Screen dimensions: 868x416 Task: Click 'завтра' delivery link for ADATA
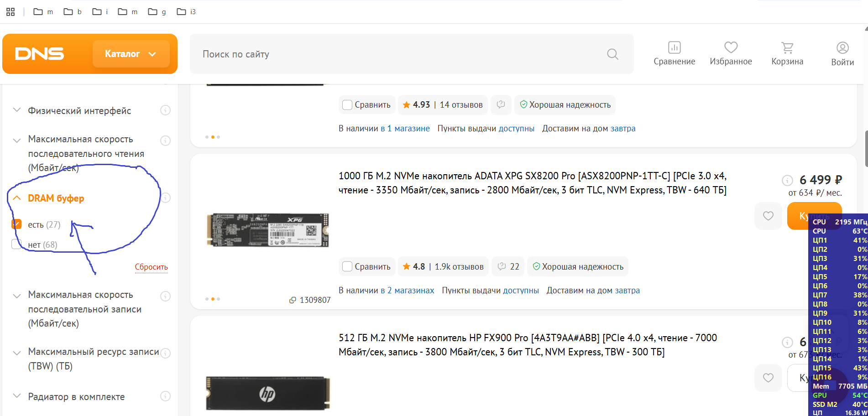tap(627, 291)
